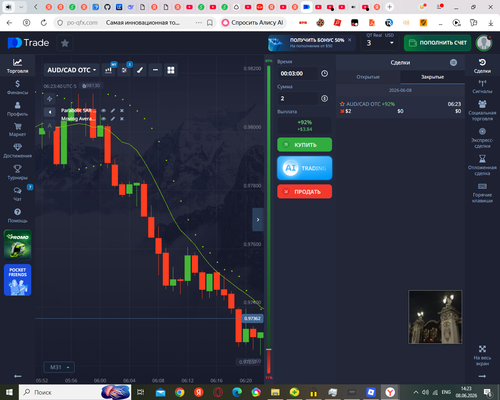The width and height of the screenshot is (500, 400).
Task: Open the QT Real USD account dropdown
Action: [x=380, y=43]
